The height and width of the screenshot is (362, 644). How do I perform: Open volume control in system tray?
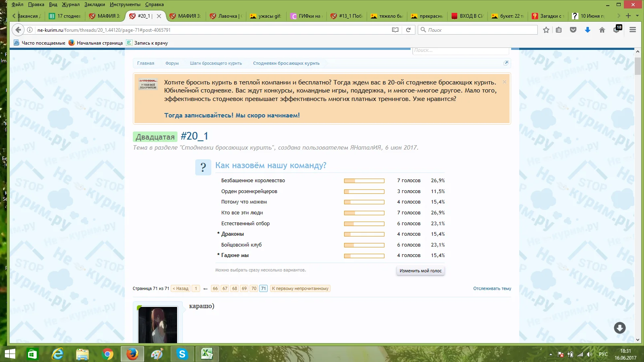coord(590,354)
